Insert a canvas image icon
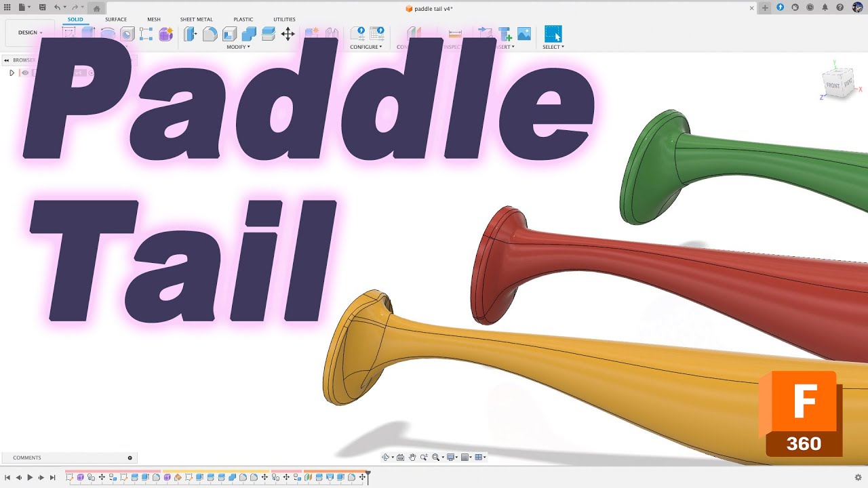Viewport: 868px width, 488px height. click(524, 34)
